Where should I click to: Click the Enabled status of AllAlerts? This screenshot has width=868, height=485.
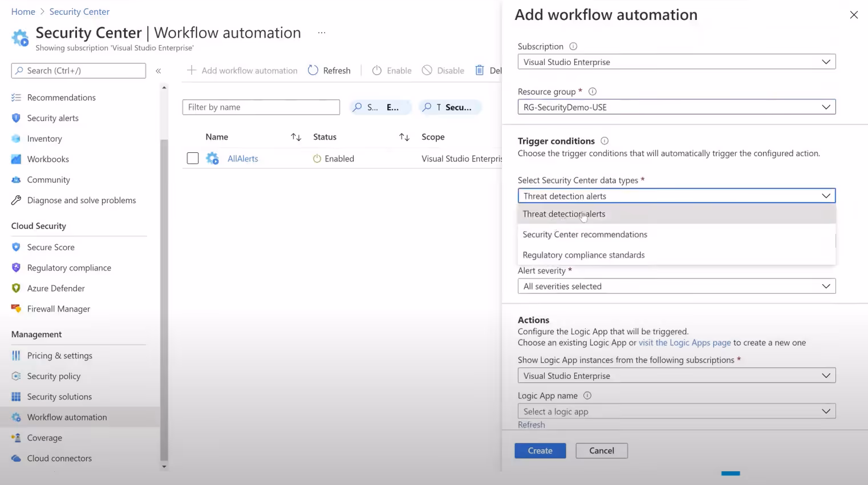pyautogui.click(x=334, y=159)
